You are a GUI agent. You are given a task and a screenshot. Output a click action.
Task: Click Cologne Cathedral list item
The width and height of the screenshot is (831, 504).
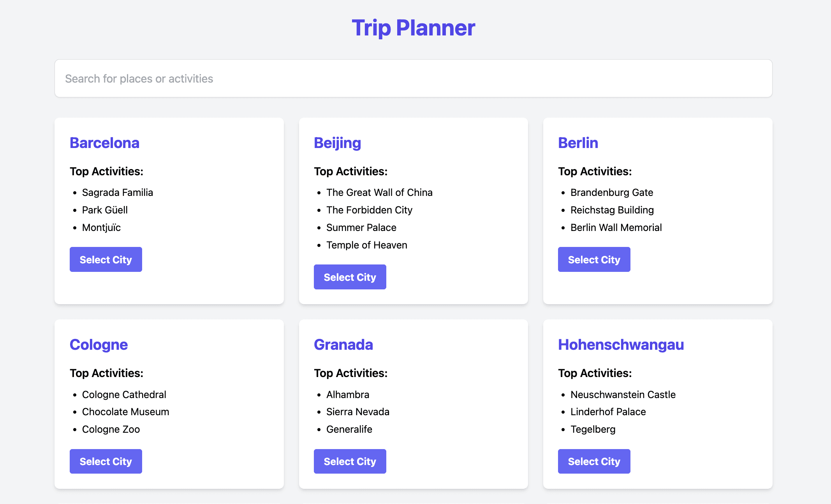pos(124,395)
